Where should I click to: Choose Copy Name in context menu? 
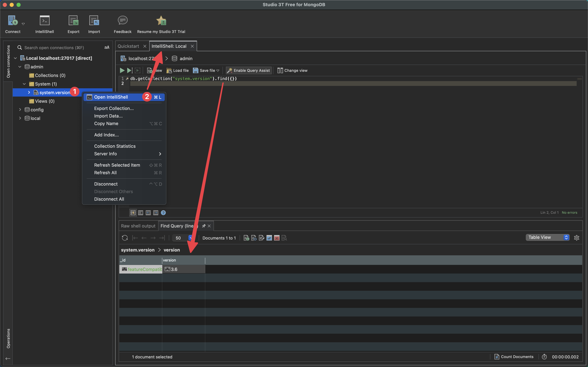click(124, 123)
